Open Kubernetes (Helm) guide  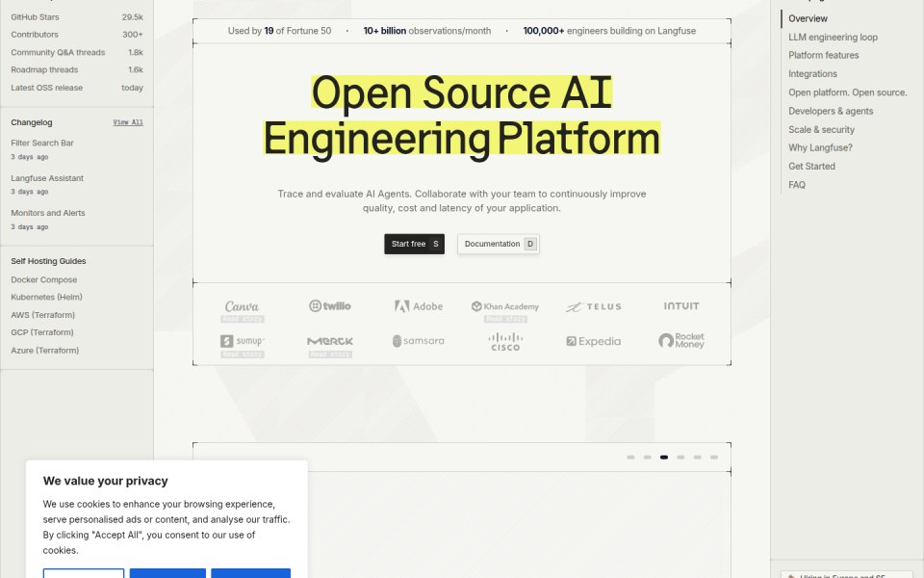46,298
